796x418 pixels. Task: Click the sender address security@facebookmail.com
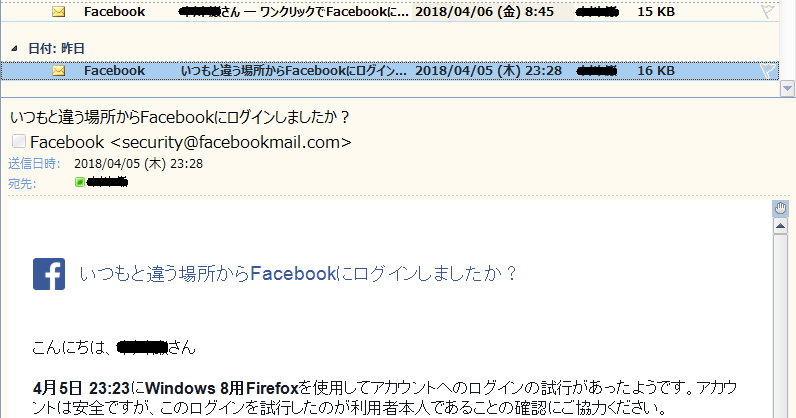point(231,142)
